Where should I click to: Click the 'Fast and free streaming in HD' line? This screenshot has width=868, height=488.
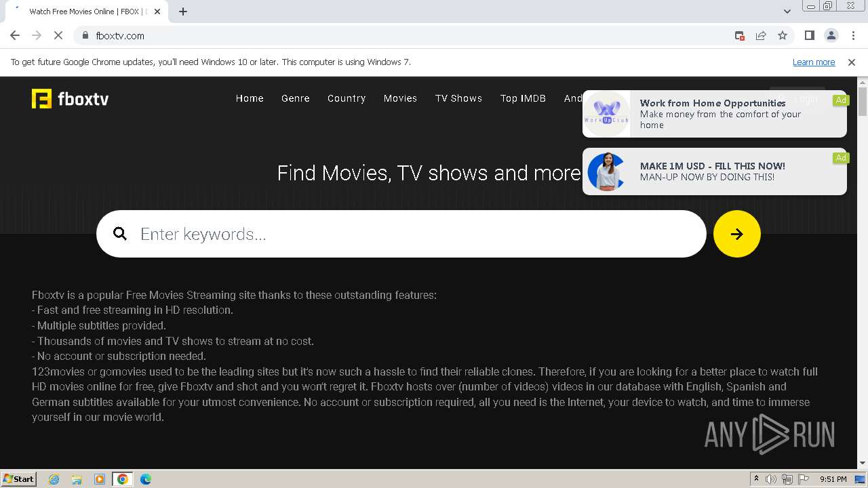tap(132, 310)
